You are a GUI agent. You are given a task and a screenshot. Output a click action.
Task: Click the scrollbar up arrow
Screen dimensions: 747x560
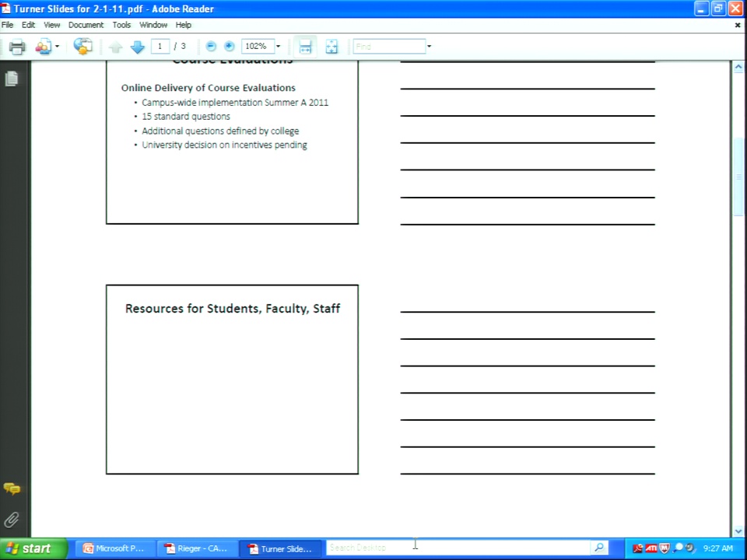coord(738,67)
